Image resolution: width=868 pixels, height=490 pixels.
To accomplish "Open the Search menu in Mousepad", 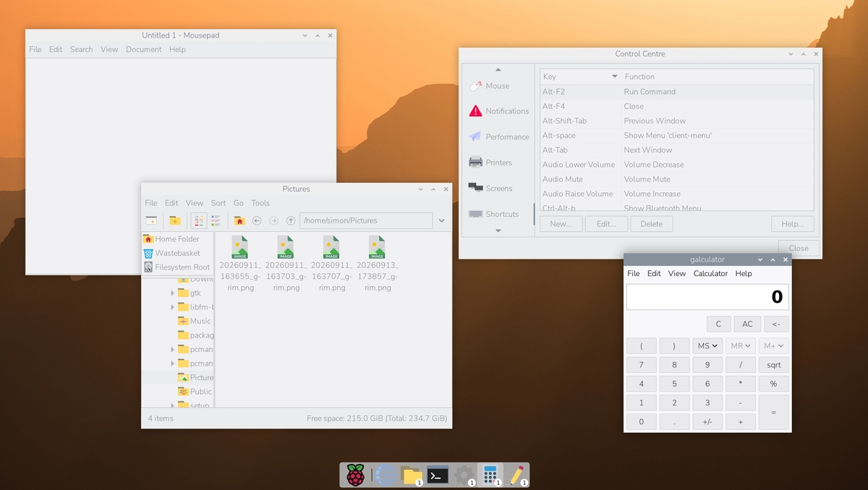I will pyautogui.click(x=81, y=49).
